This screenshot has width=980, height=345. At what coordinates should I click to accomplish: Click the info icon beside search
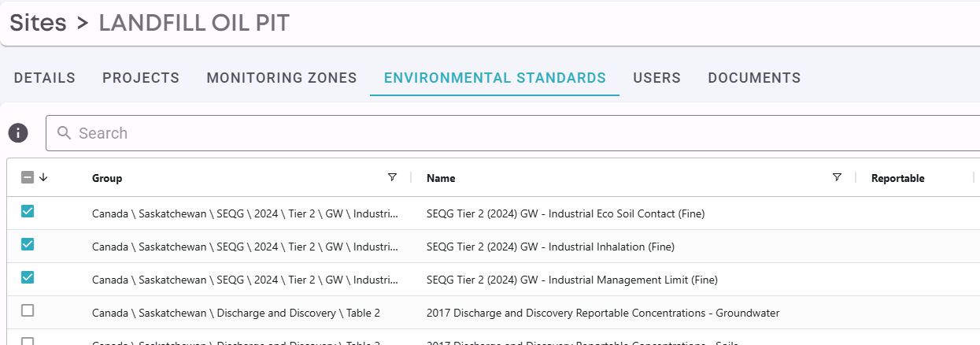[x=18, y=133]
